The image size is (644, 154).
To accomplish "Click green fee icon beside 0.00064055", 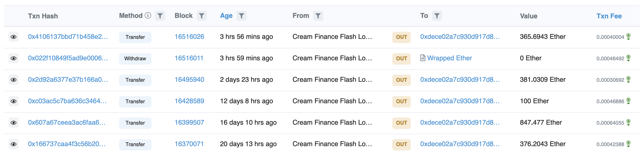I will [x=628, y=123].
